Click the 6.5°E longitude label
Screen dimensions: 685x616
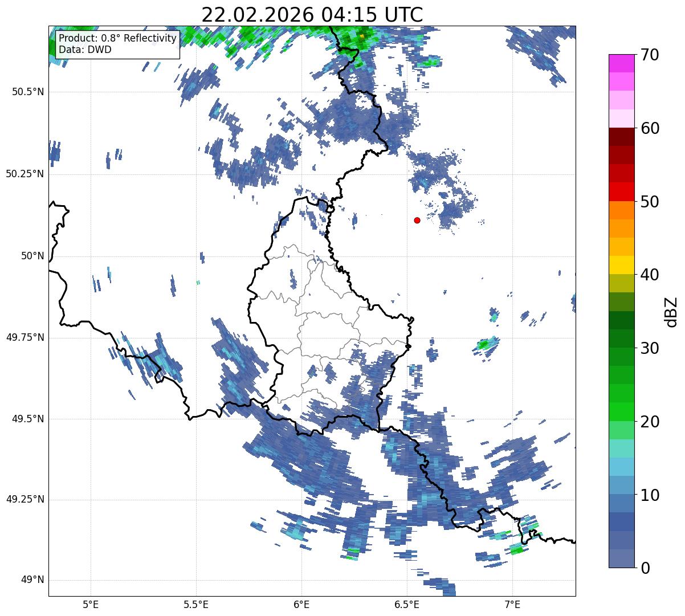click(407, 604)
